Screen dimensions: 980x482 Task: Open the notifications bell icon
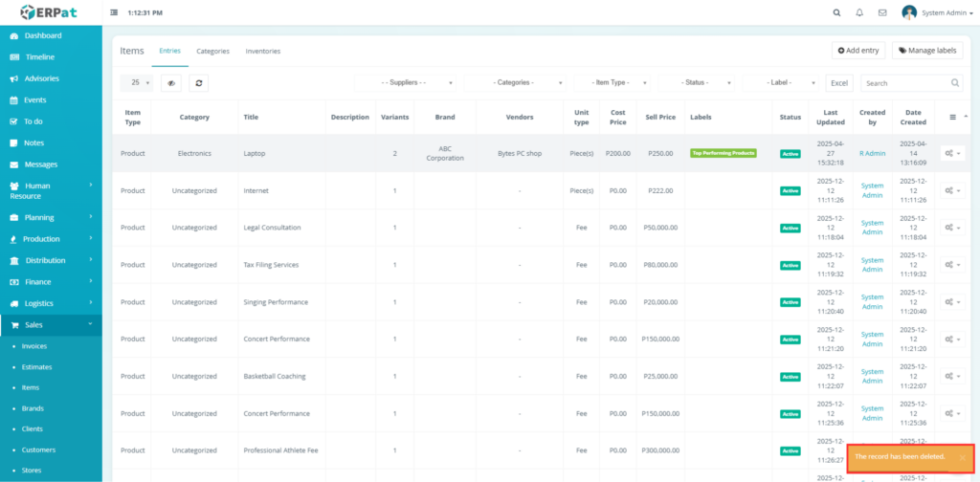[859, 12]
